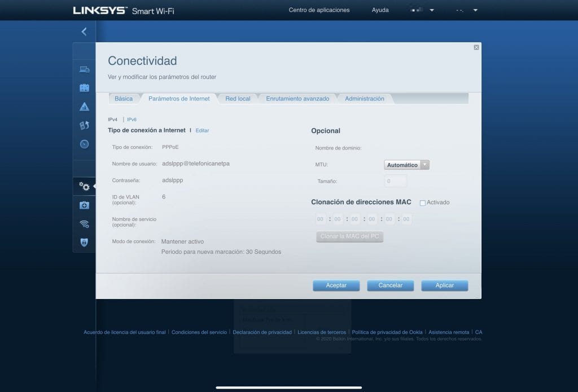Open the speed test gauge icon
Screen dimensions: 578x392
click(x=84, y=144)
